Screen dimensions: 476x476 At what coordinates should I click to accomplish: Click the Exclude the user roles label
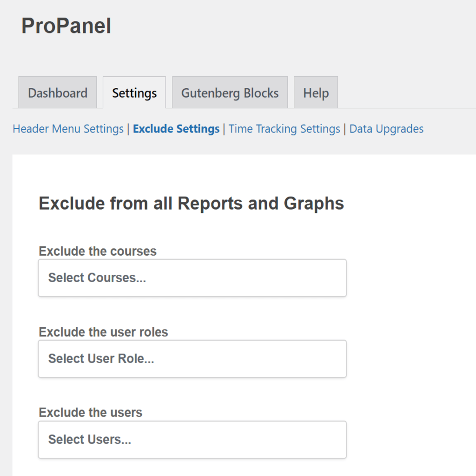[103, 332]
